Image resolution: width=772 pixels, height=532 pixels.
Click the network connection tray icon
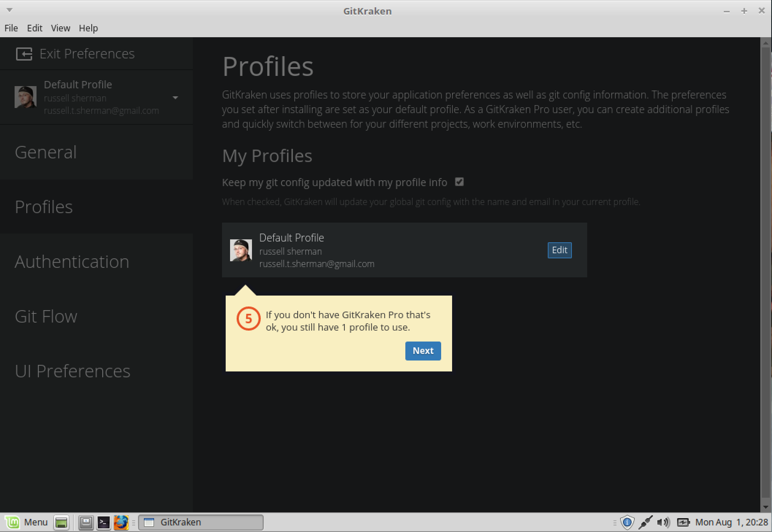[x=645, y=522]
